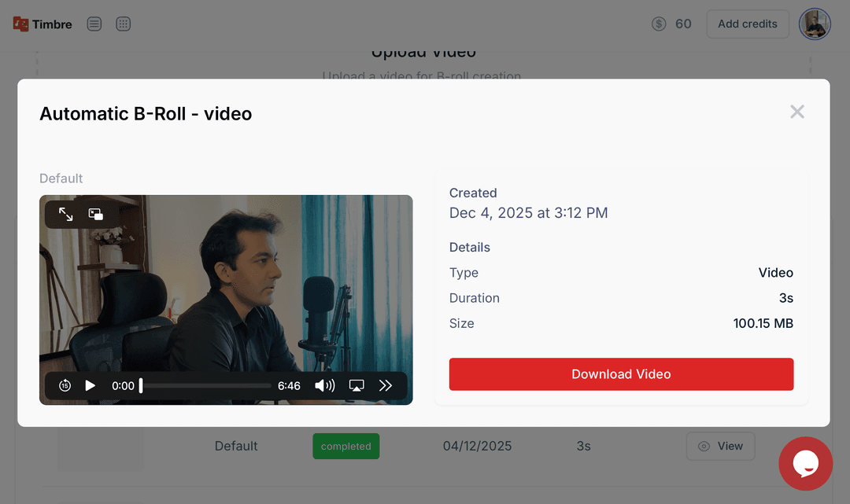Enter fullscreen using the expand icon on video
Viewport: 850px width, 504px height.
click(x=65, y=213)
